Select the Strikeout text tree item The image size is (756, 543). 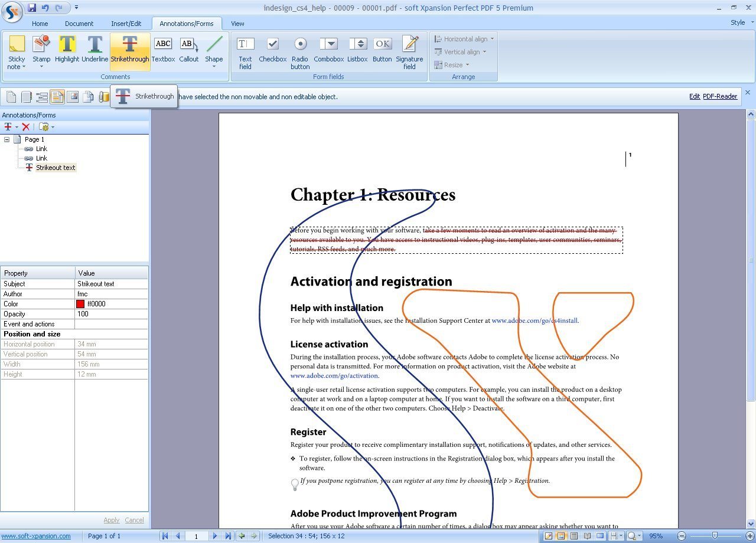(55, 167)
